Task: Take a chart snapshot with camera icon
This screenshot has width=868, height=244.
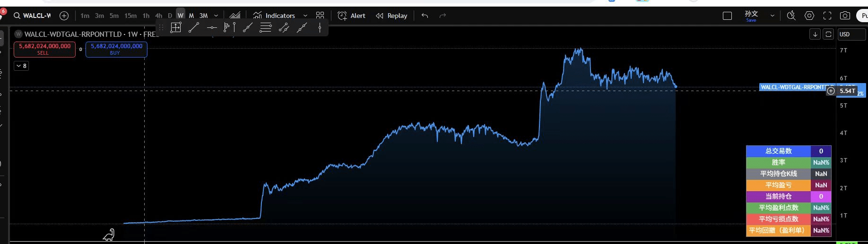Action: click(845, 16)
